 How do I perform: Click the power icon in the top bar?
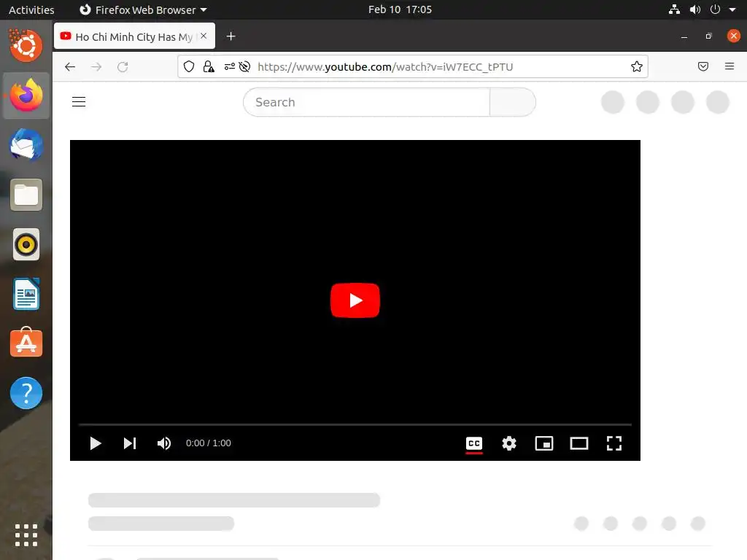715,9
